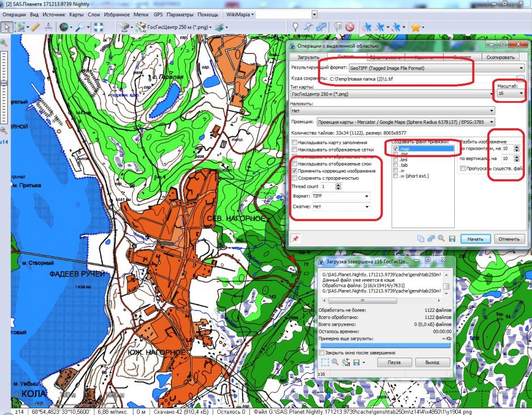Toggle the .map binding file checkbox
Viewport: 532px width, 415px height.
pos(396,148)
